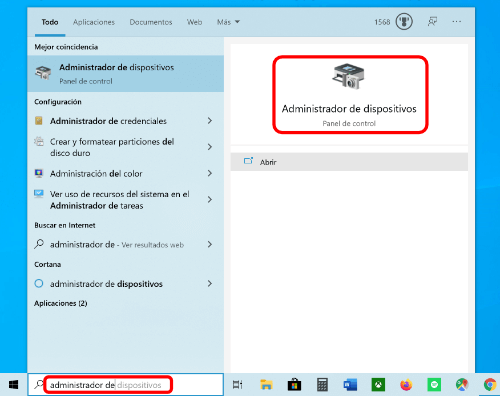
Task: Open Administrador de credenciales setting
Action: tap(126, 121)
